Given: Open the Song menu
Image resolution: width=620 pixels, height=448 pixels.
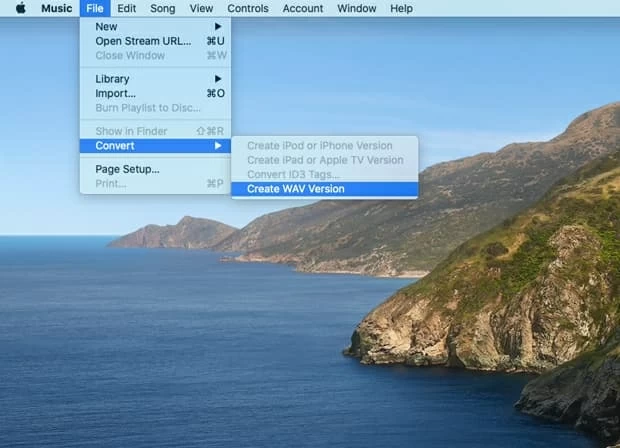Looking at the screenshot, I should point(163,8).
